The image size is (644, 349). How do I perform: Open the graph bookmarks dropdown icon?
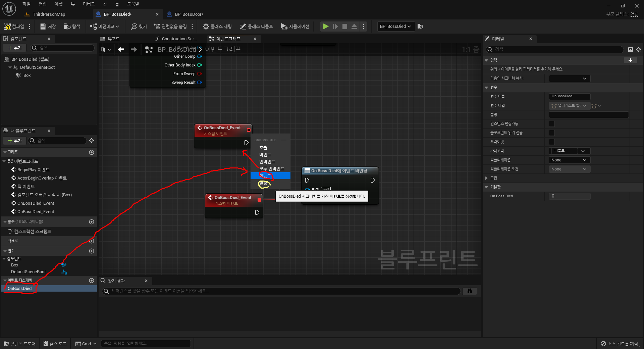coord(106,50)
